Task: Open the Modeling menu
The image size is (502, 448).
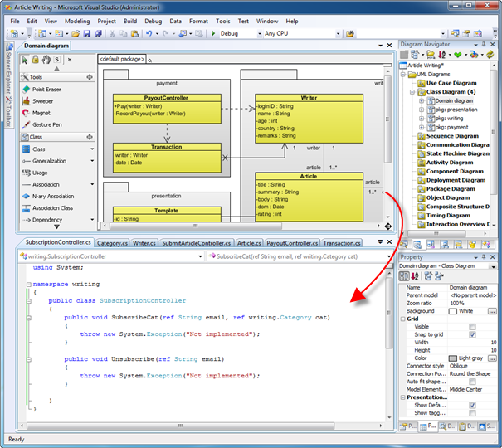Action: click(x=77, y=20)
